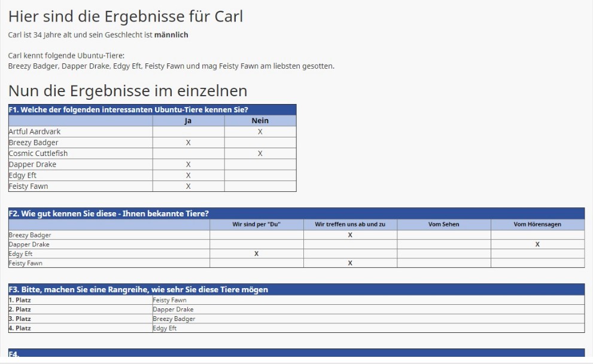Select "Edgy Eft" in the F1 table

pos(23,176)
